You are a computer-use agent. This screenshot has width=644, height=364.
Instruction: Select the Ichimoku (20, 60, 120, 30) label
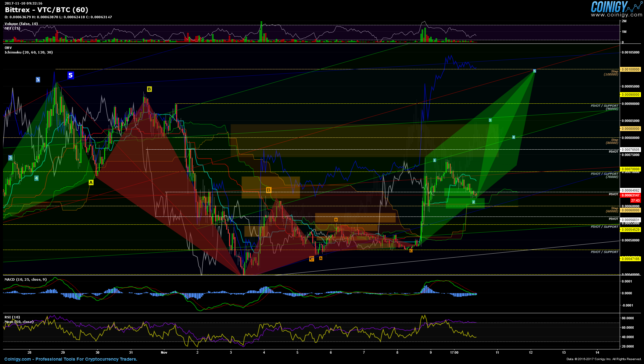(29, 52)
